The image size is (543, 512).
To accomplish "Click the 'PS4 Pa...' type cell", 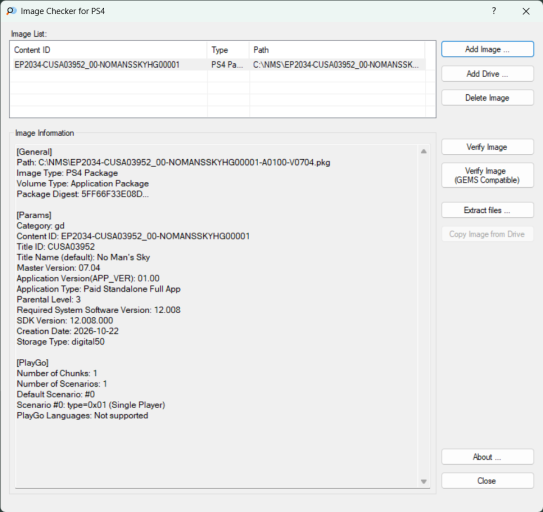I will 227,65.
